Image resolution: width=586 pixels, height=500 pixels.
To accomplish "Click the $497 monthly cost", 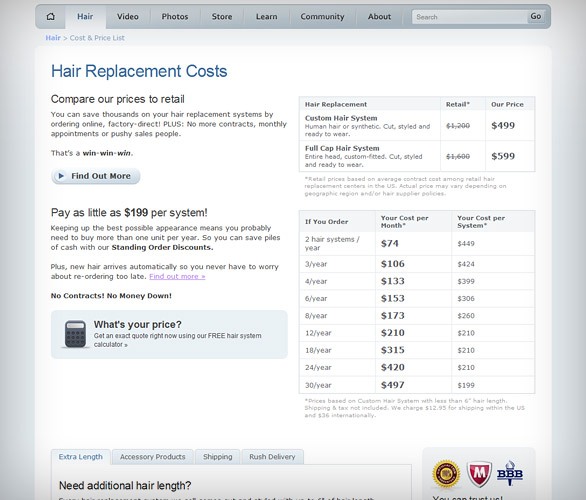I will pos(393,385).
